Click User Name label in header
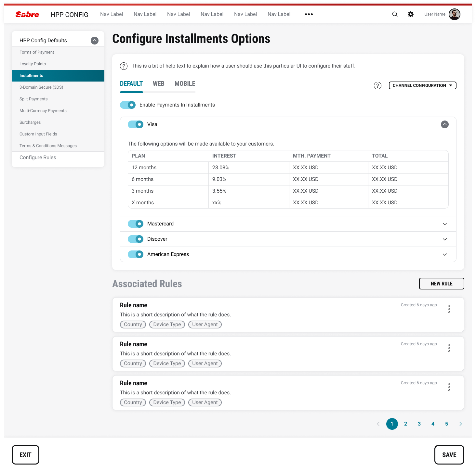This screenshot has width=476, height=472. (x=435, y=14)
